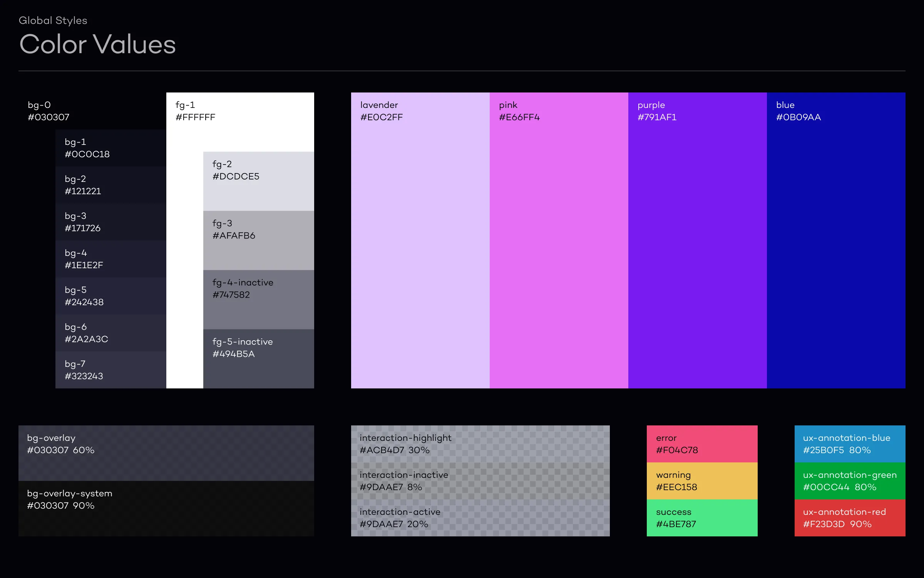Click the bg-1 #0C0C18 swatch

(111, 148)
